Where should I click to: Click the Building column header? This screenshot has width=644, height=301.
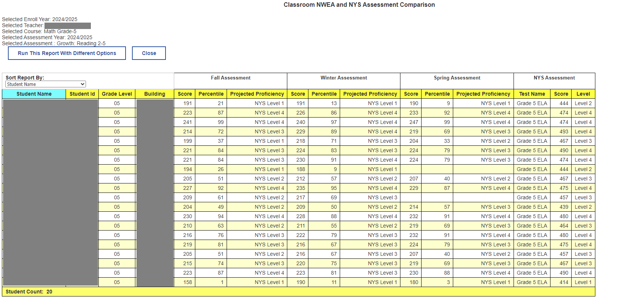155,94
